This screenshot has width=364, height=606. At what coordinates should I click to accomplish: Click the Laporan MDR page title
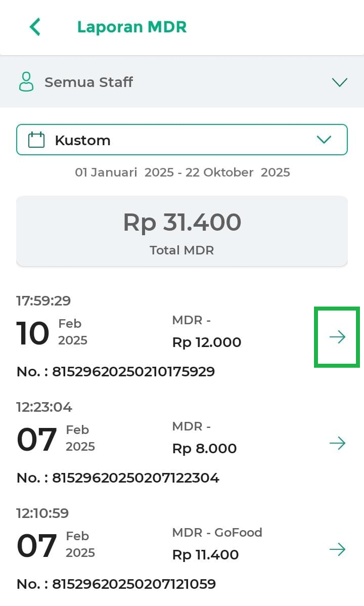132,27
